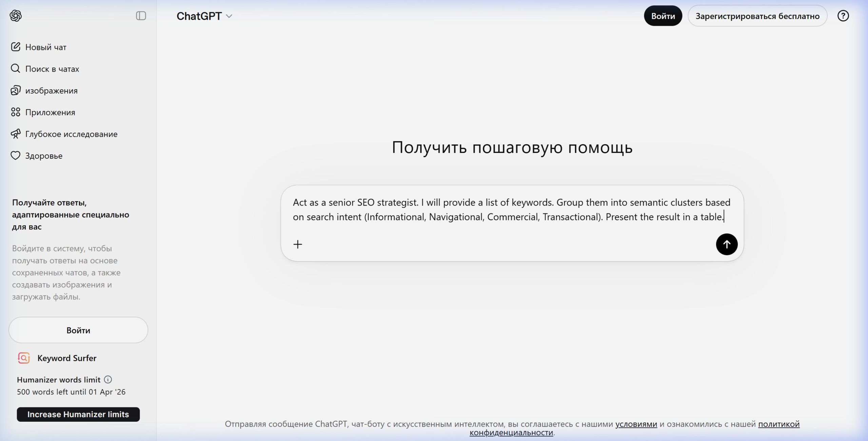Viewport: 868px width, 441px height.
Task: Open the help question mark icon
Action: 843,16
